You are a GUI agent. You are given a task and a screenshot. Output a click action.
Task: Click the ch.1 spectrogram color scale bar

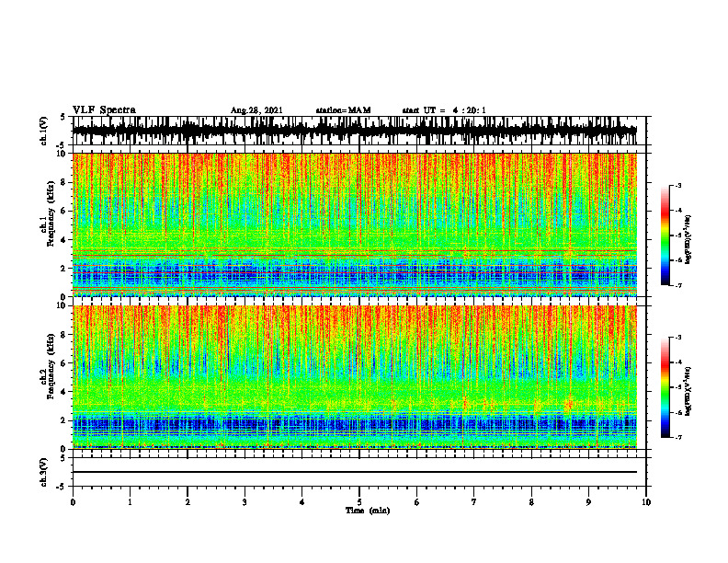[x=665, y=236]
